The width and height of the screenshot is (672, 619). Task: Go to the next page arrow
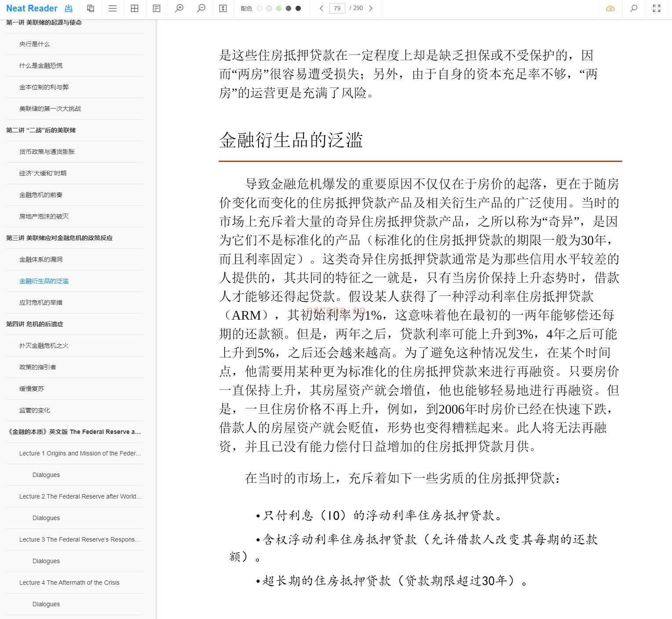click(371, 8)
